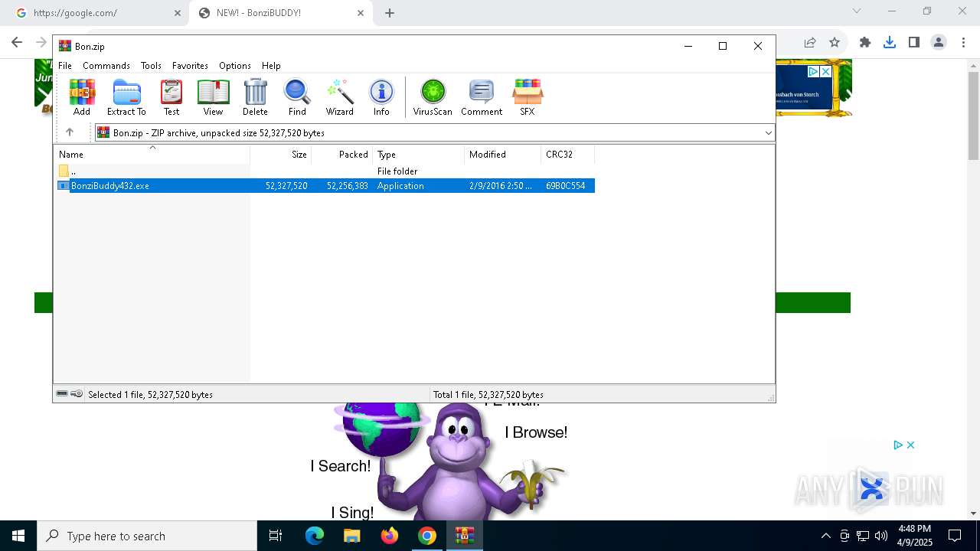
Task: Open the Favorites menu
Action: pyautogui.click(x=190, y=66)
